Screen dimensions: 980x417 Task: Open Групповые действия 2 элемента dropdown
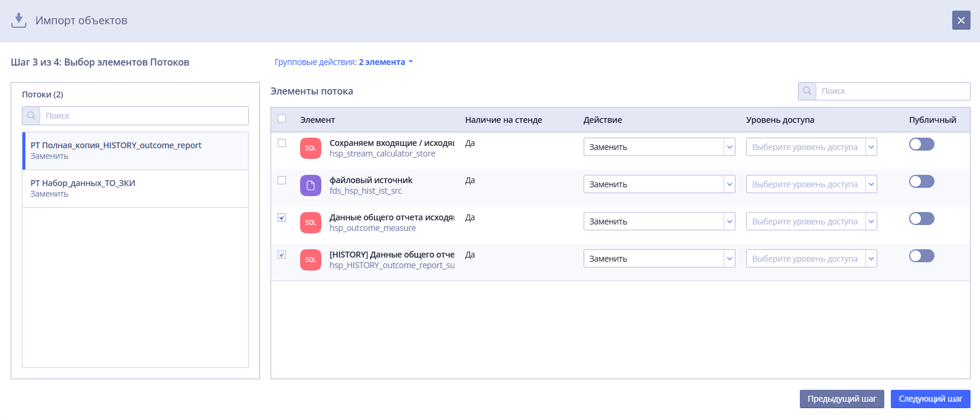(x=344, y=62)
